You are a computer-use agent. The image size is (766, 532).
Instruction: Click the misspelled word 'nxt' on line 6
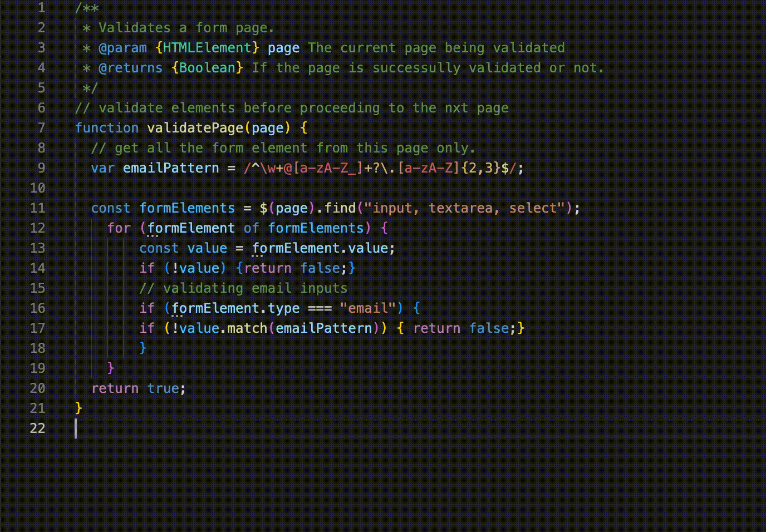pos(456,108)
